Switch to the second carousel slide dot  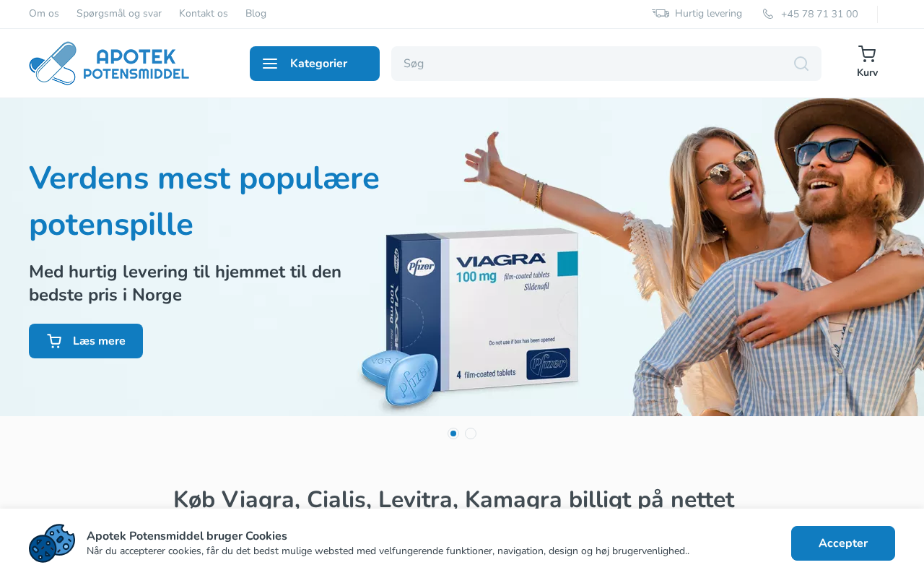coord(471,433)
